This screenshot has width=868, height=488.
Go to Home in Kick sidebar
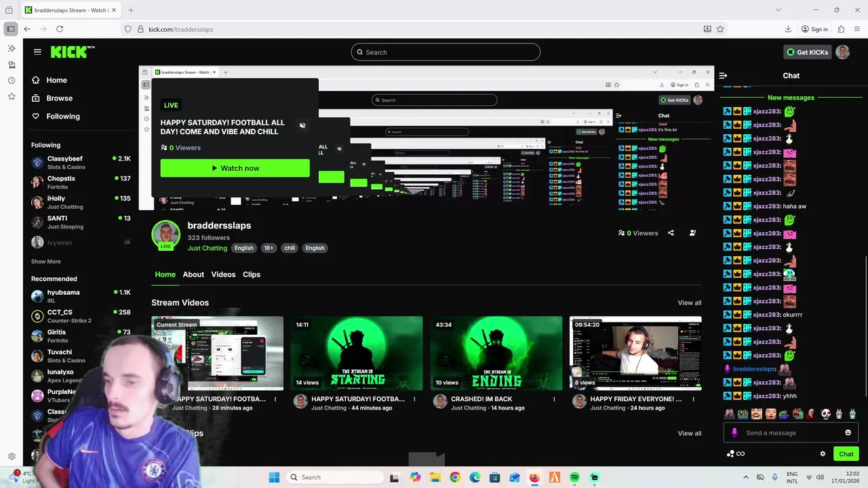coord(49,80)
